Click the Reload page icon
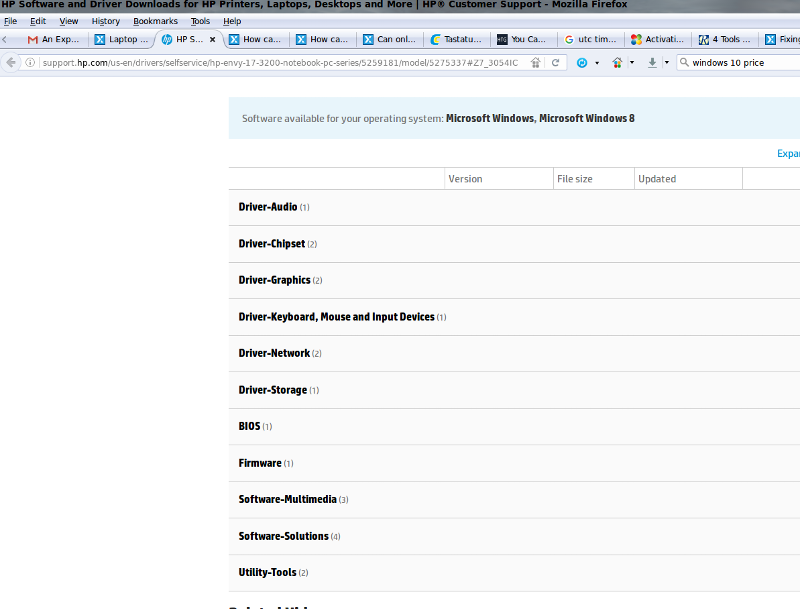This screenshot has width=800, height=609. [x=556, y=63]
